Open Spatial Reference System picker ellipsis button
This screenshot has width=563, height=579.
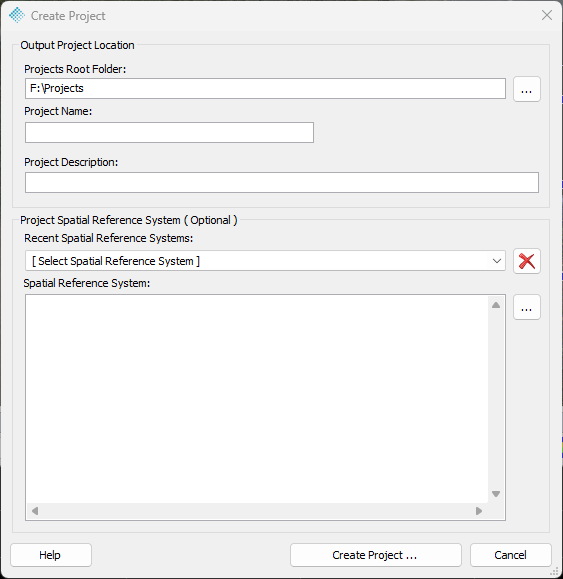coord(527,307)
